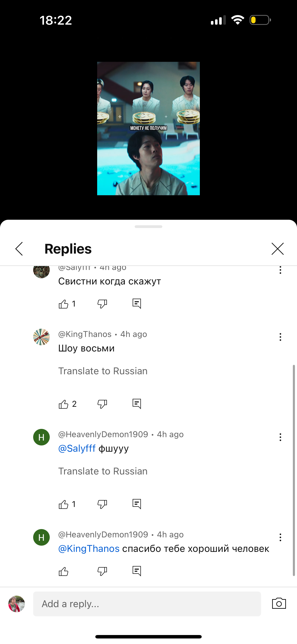Reply to the 'спасибо тебе хороший человек' comment

(137, 571)
